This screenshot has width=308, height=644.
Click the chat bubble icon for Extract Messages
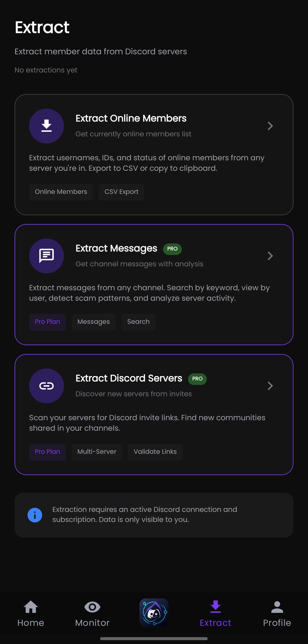[47, 256]
